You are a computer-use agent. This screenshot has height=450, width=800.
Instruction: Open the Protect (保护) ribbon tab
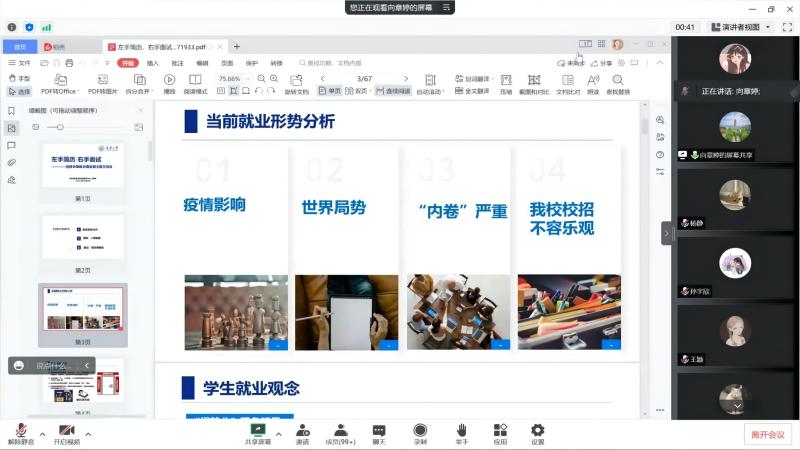(252, 63)
